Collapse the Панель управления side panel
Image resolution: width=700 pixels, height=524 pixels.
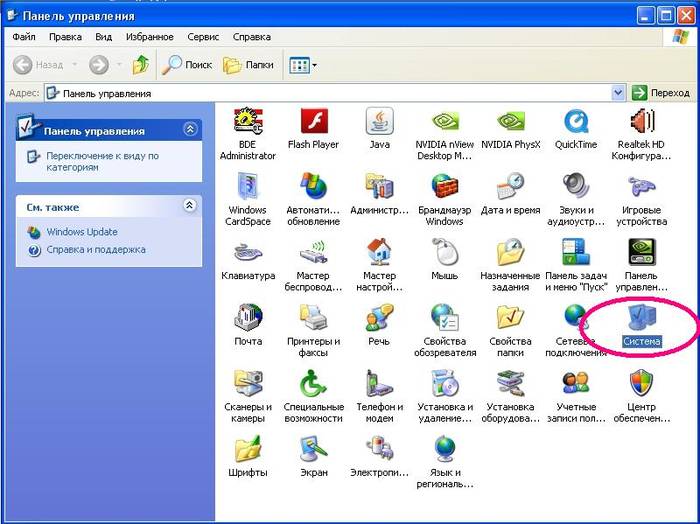tap(190, 130)
